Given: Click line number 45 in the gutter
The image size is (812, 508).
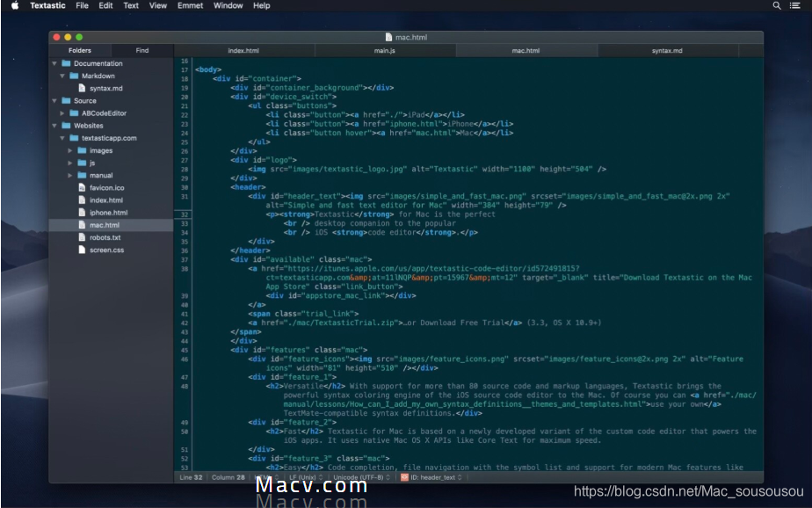Looking at the screenshot, I should click(185, 350).
